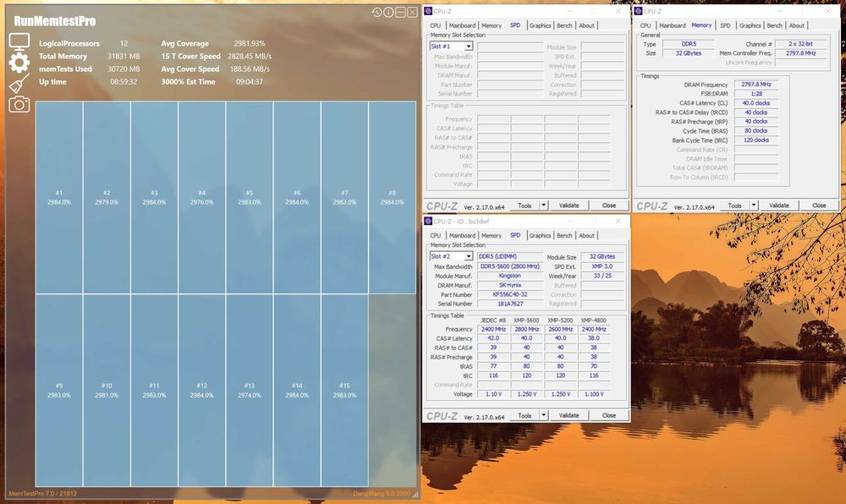Click the Max Bandwidth value DDR5-5600 (2800 MHz)
846x504 pixels.
pyautogui.click(x=510, y=267)
